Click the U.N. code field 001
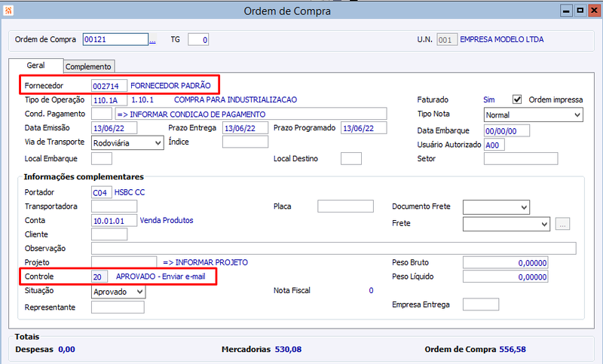 [447, 40]
